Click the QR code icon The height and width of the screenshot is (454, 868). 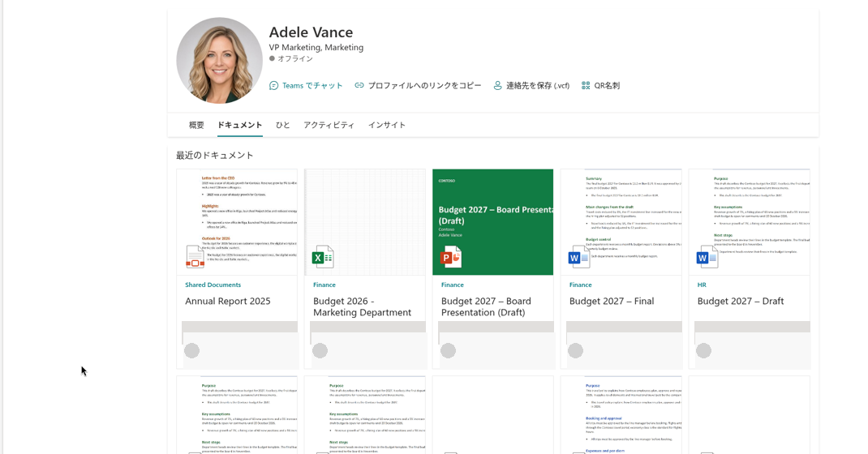tap(586, 86)
